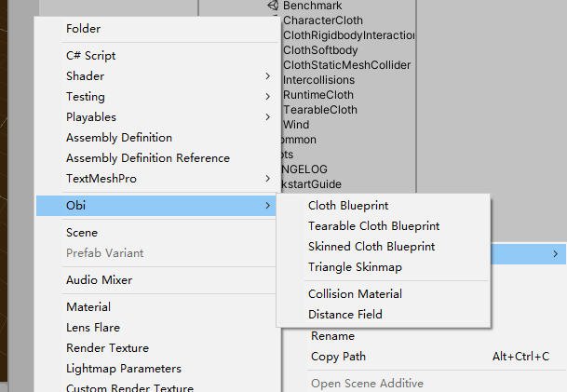Select Triangle Skinmap in Obi submenu
The height and width of the screenshot is (392, 567).
click(355, 267)
